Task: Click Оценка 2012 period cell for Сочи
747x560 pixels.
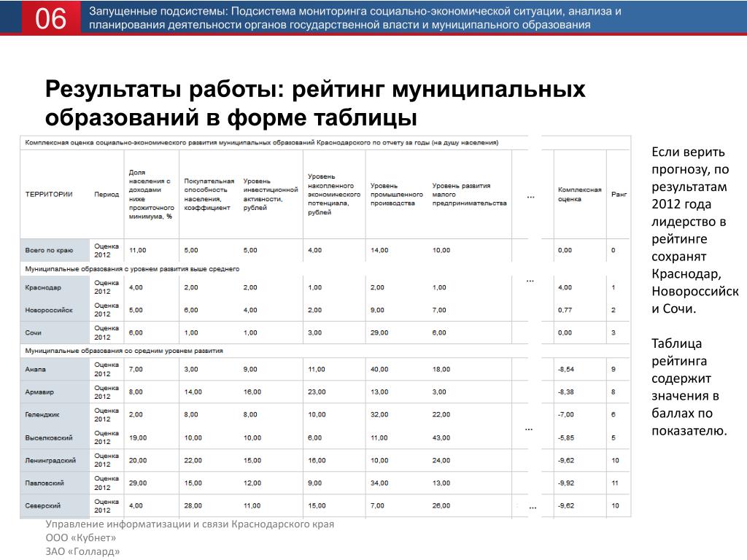Action: 107,332
